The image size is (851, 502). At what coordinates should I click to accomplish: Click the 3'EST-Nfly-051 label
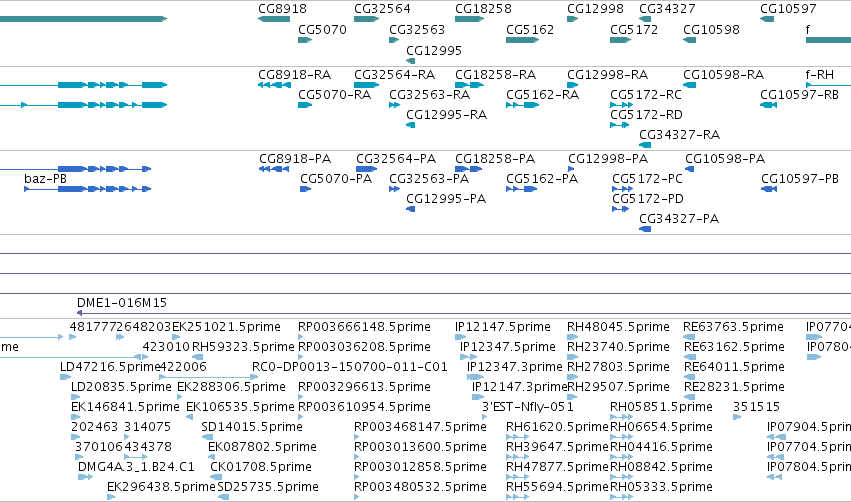click(528, 406)
